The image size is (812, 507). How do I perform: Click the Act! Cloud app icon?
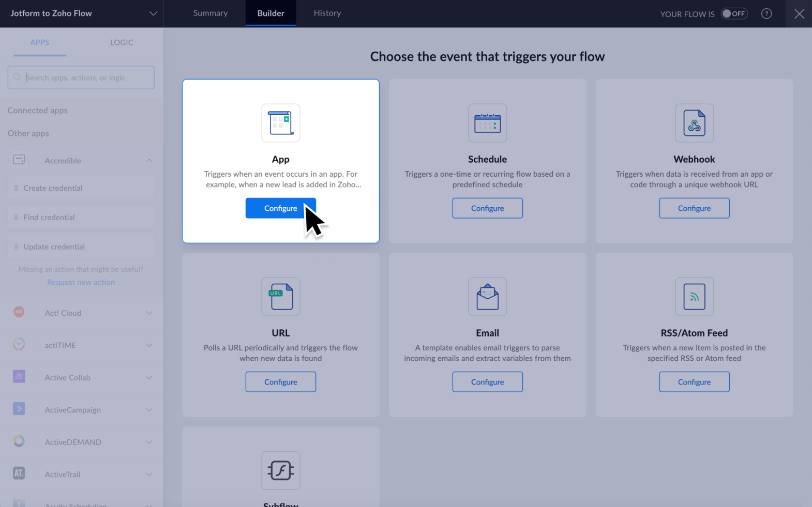coord(19,312)
